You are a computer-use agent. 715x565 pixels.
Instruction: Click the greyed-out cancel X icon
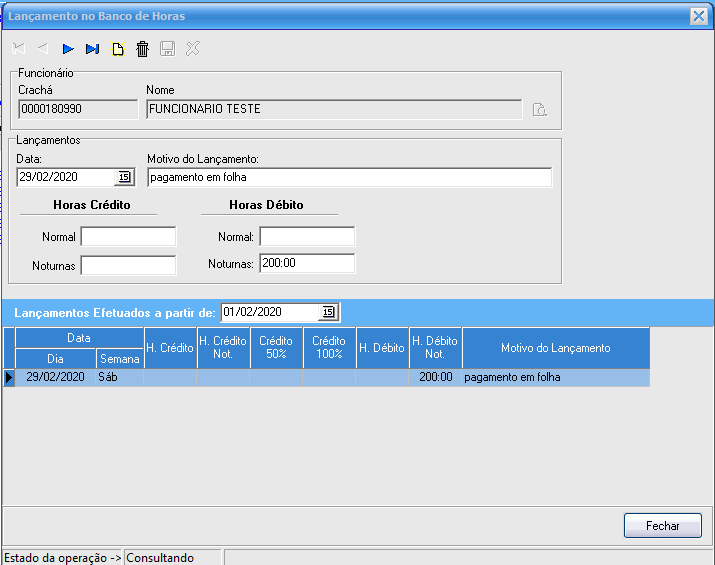tap(193, 49)
